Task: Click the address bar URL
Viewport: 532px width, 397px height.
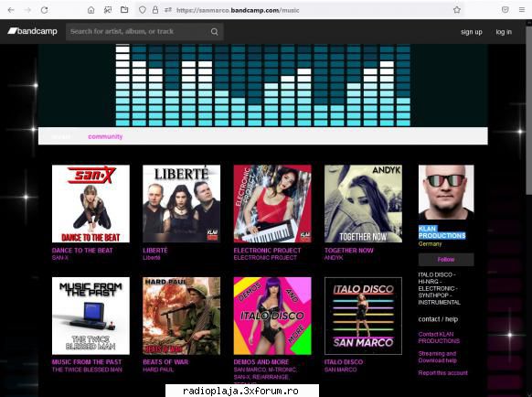Action: click(238, 10)
